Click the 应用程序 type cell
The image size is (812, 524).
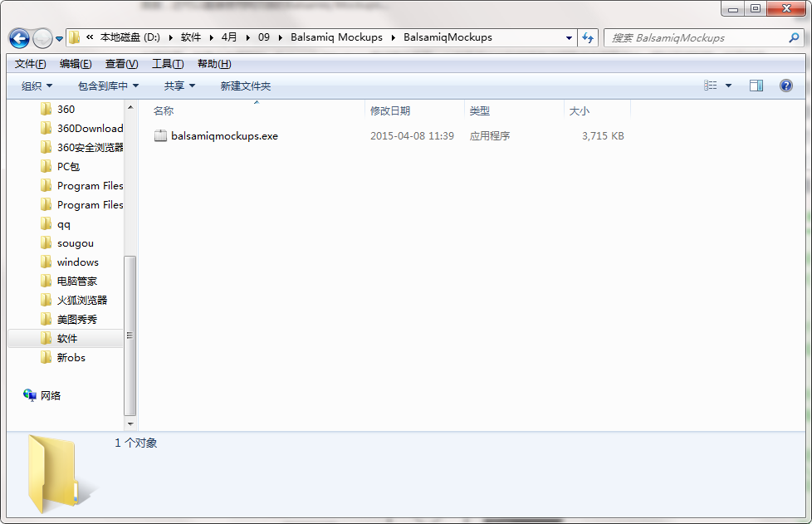coord(489,136)
